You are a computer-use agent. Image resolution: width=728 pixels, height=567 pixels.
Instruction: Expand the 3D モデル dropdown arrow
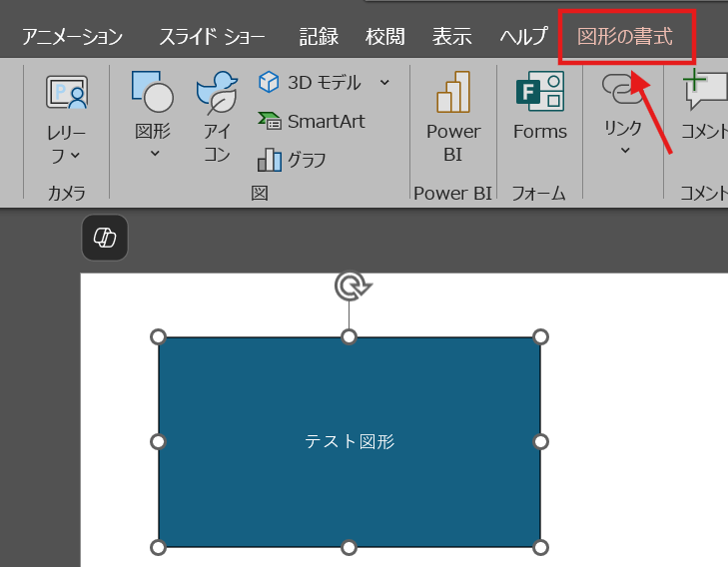384,83
